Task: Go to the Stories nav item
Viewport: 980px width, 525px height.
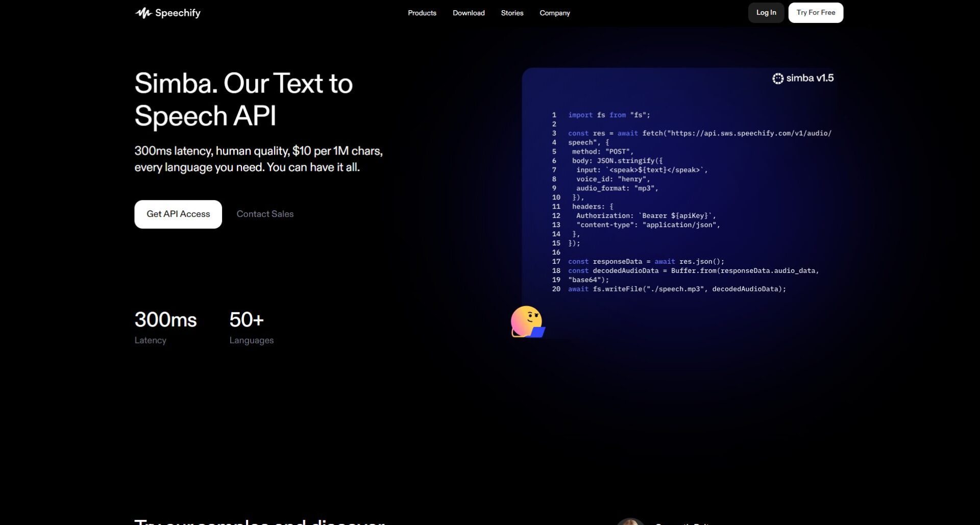Action: (x=512, y=13)
